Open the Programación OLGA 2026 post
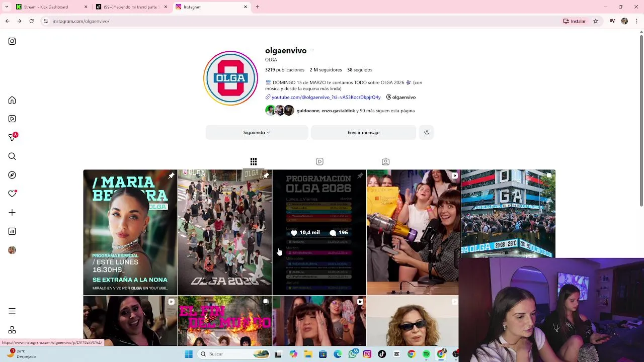The height and width of the screenshot is (362, 644). coord(319,232)
